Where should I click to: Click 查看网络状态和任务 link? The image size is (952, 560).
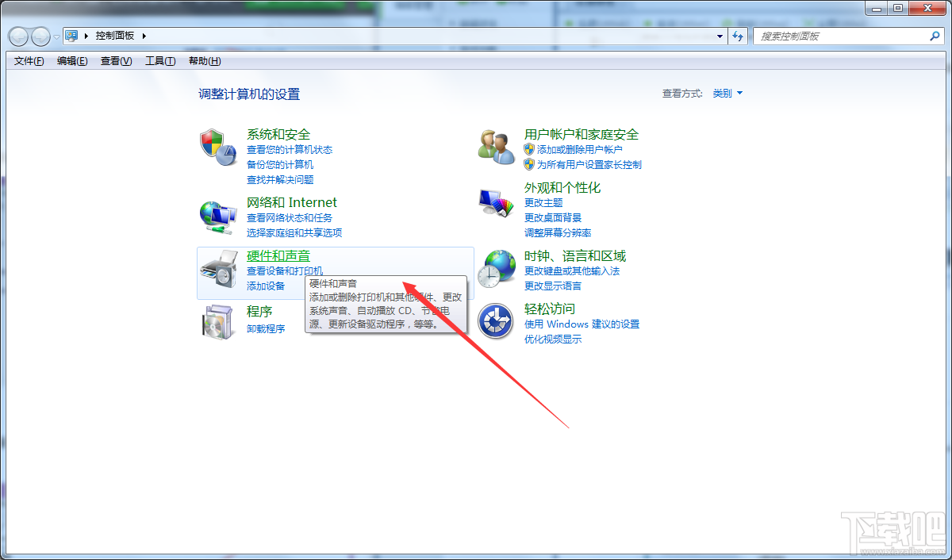290,217
